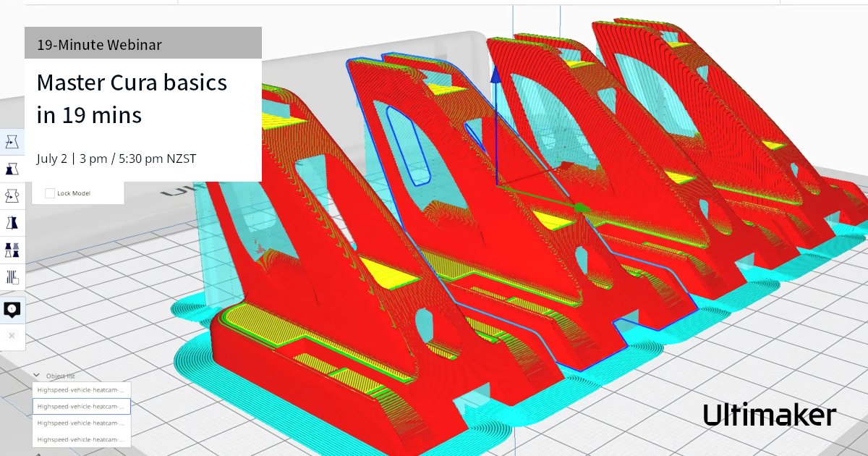Click the extruder 1 selection icon
Image resolution: width=868 pixels, height=456 pixels.
coord(12,310)
